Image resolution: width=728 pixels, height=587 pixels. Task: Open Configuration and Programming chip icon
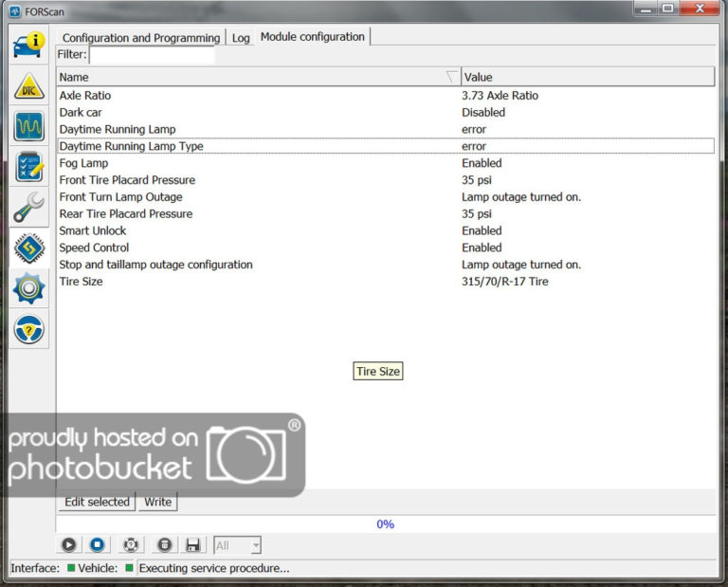28,248
